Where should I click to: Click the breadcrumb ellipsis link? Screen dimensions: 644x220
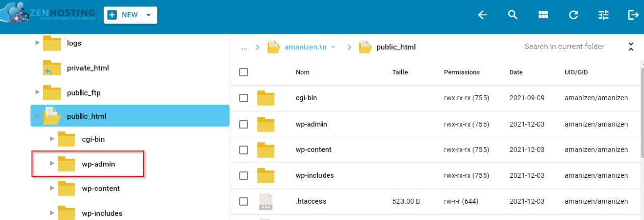244,47
